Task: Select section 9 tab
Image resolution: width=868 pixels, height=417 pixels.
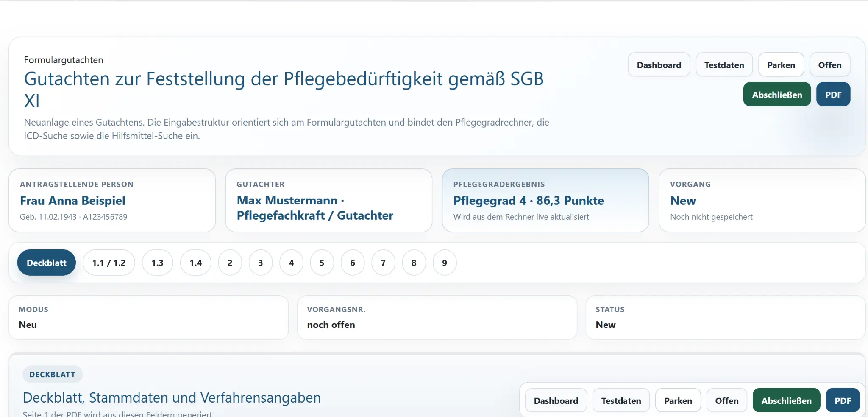Action: [445, 263]
